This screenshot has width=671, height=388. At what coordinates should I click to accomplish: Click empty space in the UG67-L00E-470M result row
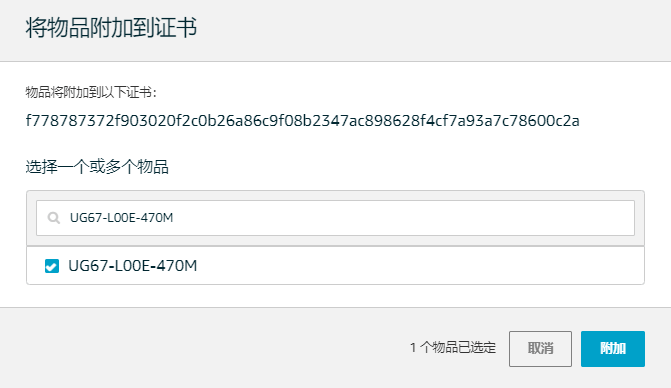click(x=419, y=266)
